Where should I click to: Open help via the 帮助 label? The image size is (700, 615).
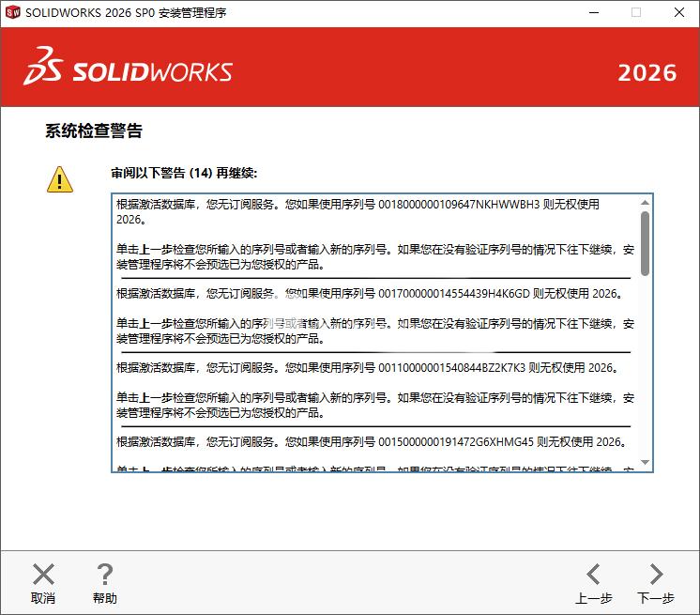click(x=105, y=598)
